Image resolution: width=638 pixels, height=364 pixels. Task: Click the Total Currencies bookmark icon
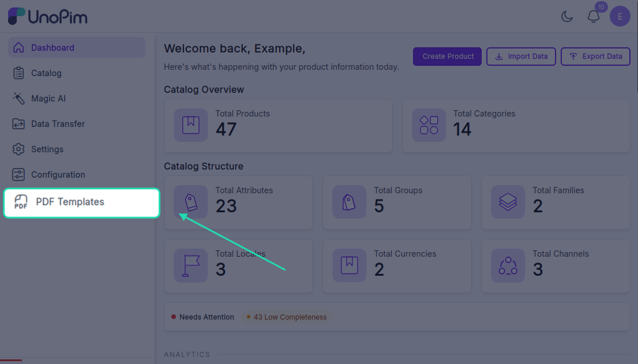pyautogui.click(x=349, y=265)
